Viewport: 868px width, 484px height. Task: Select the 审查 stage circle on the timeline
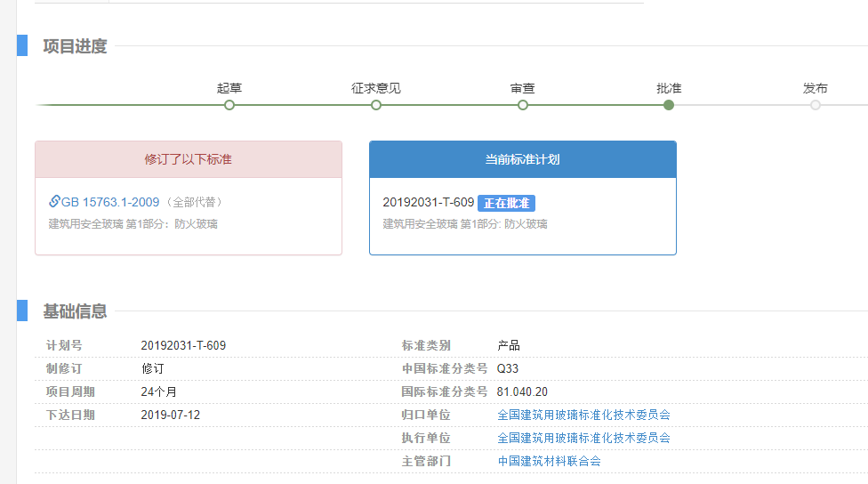point(523,105)
